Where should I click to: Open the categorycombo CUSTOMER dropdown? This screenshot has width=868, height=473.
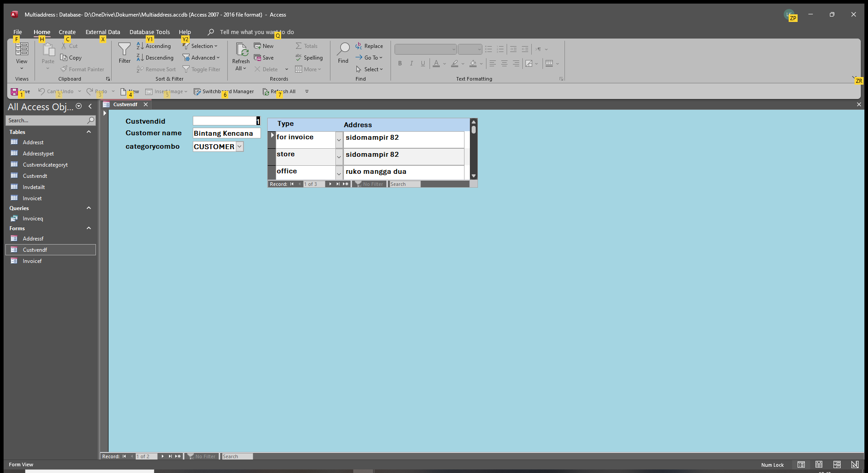click(x=240, y=147)
